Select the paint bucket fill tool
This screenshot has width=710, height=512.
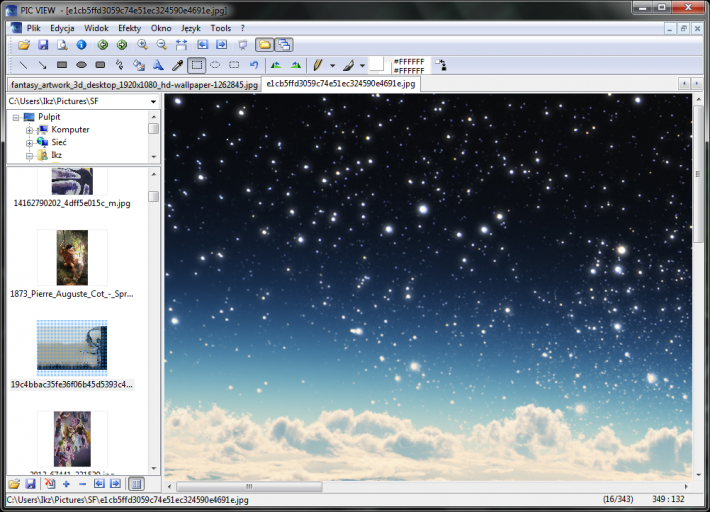coord(139,65)
